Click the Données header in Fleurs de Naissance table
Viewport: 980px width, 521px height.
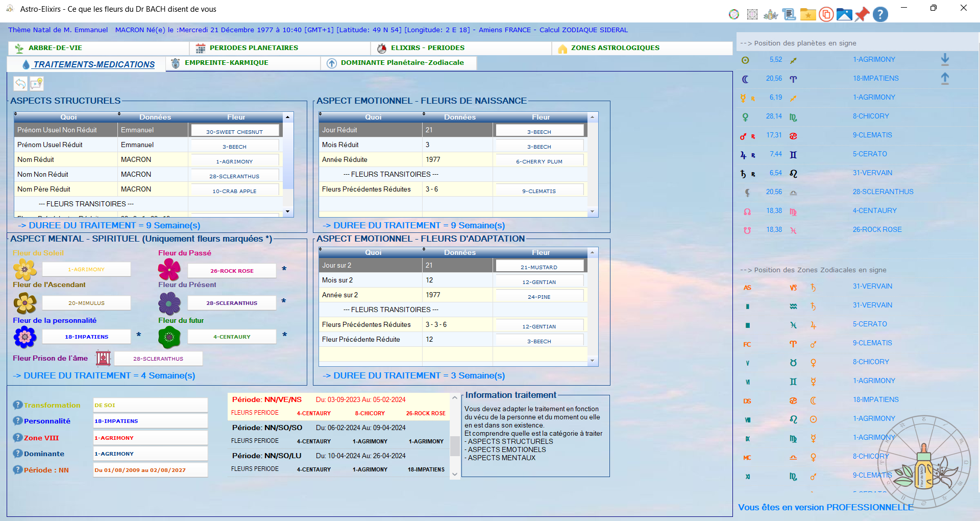tap(459, 117)
